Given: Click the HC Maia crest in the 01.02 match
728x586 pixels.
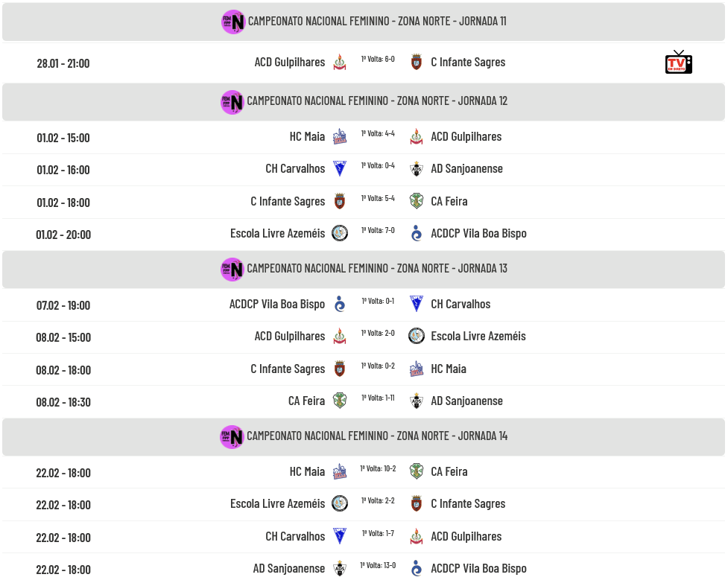Looking at the screenshot, I should 340,137.
